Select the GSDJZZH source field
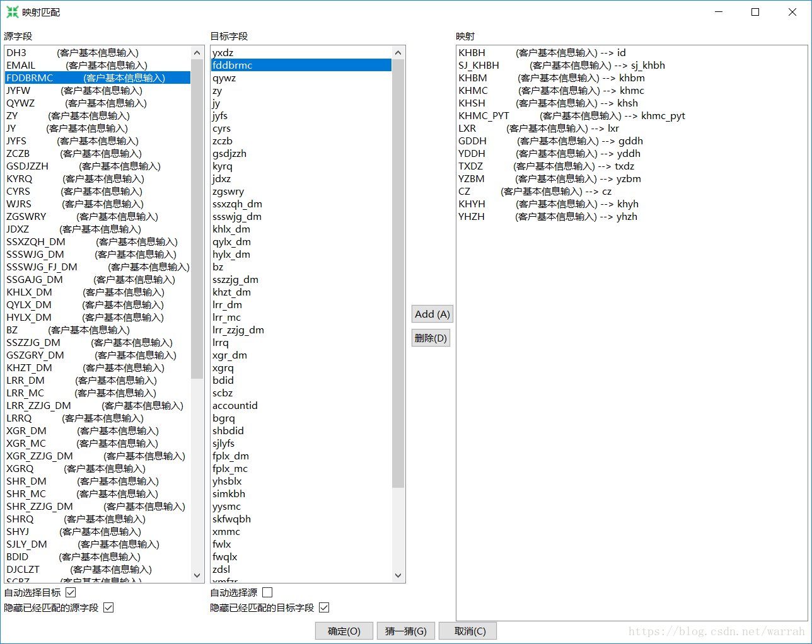The image size is (812, 644). pos(97,166)
